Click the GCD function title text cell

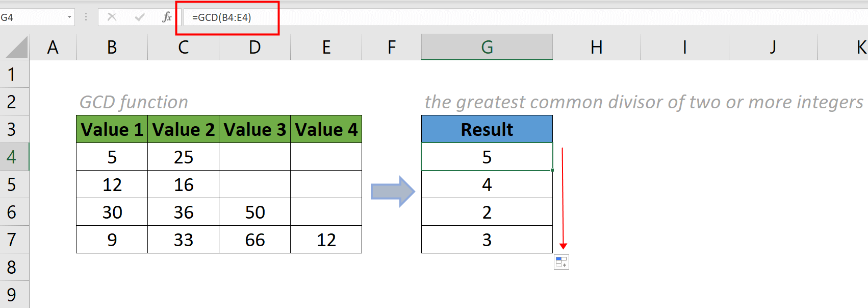[x=134, y=102]
